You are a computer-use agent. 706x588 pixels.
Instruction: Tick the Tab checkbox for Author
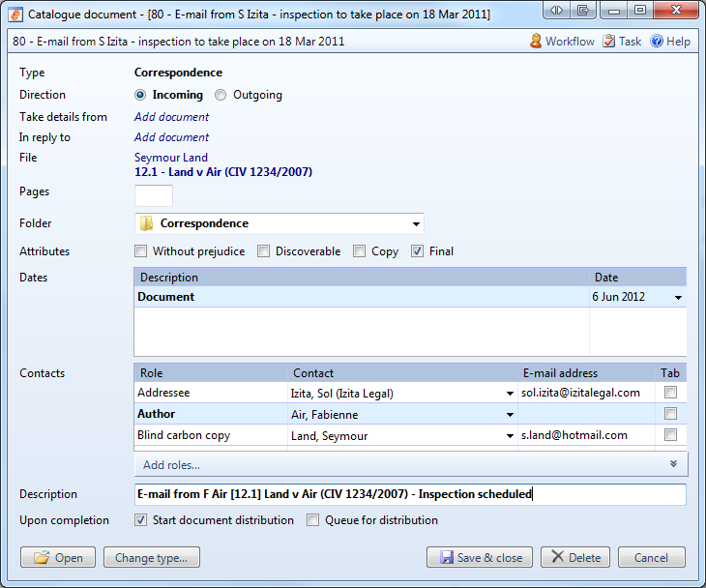(x=670, y=414)
